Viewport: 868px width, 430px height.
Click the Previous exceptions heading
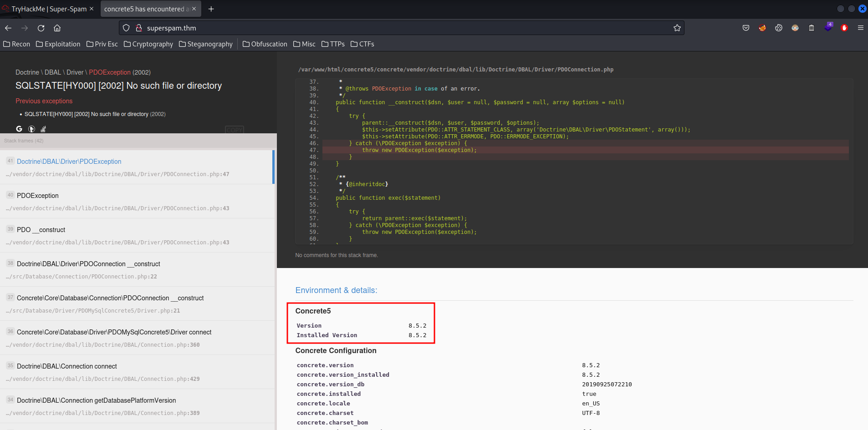[x=44, y=101]
